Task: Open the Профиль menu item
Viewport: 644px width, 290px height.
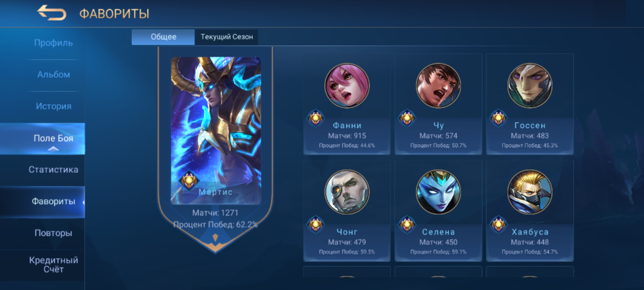Action: (53, 43)
